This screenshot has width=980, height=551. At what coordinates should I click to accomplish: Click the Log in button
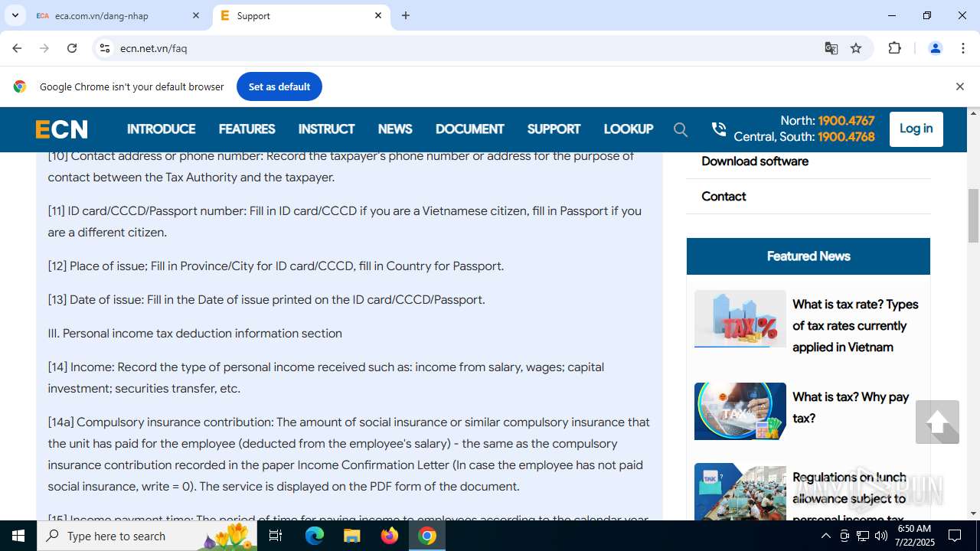(x=916, y=129)
